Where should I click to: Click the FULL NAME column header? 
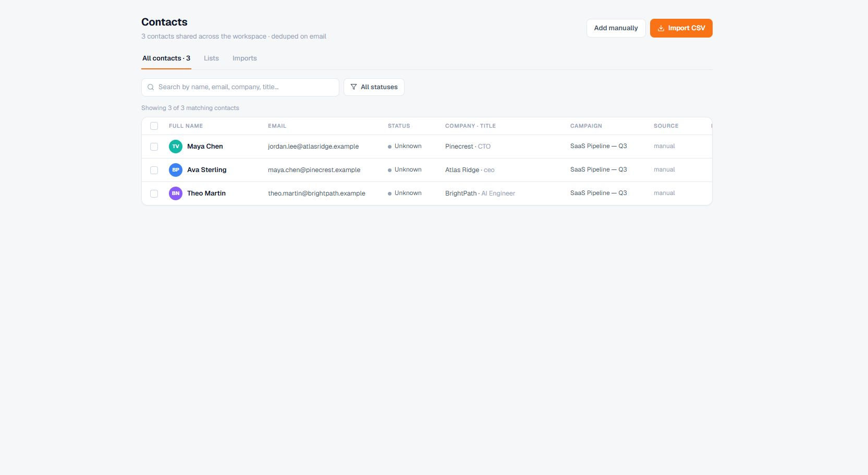(186, 126)
